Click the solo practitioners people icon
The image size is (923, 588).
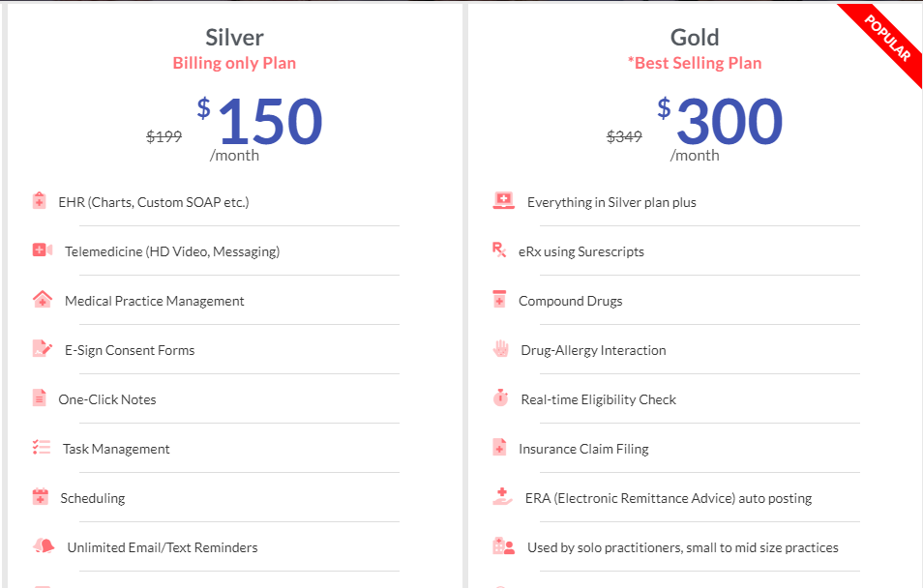pyautogui.click(x=503, y=546)
